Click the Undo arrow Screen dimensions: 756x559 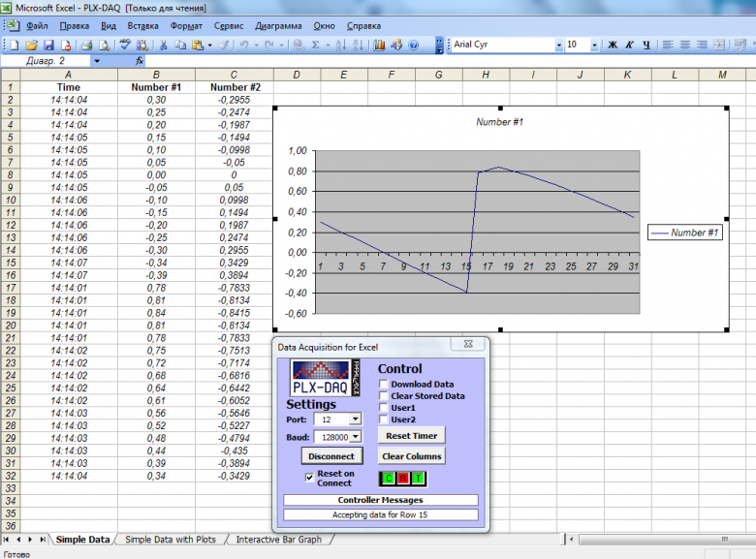[244, 46]
